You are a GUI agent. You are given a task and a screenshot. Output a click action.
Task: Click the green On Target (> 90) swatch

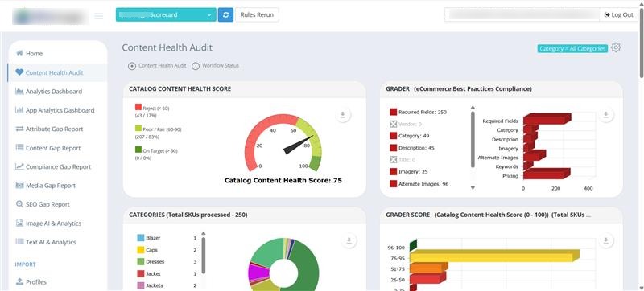point(138,150)
